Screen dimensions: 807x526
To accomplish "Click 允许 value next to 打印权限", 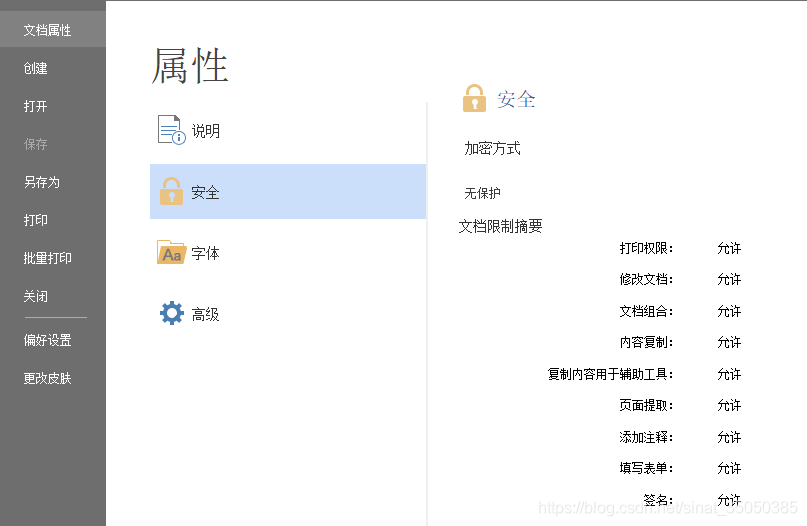I will (729, 248).
